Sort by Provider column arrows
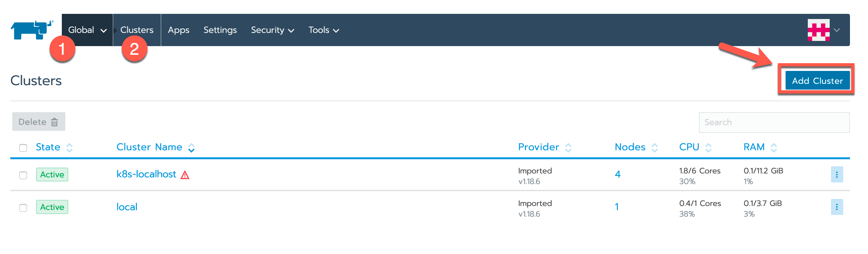Viewport: 868px width, 254px height. (568, 147)
